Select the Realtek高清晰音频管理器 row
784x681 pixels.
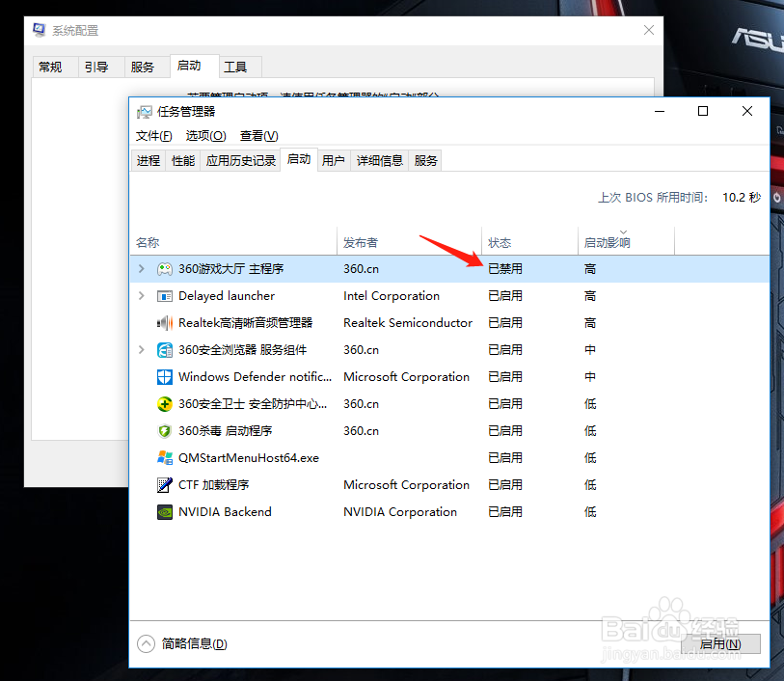click(x=449, y=323)
